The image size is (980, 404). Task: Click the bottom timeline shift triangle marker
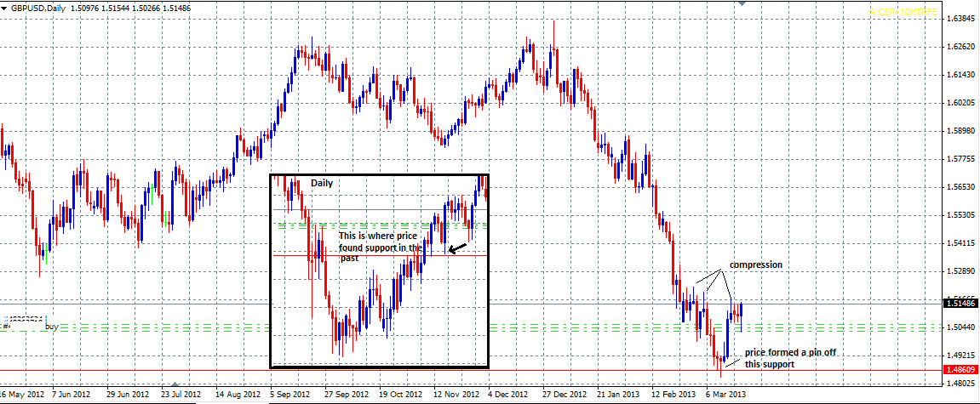coord(175,385)
